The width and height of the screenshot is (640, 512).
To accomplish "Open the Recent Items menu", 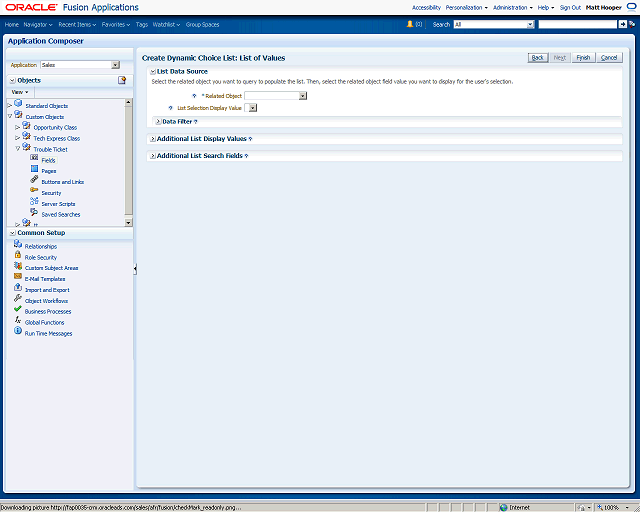I will (x=77, y=24).
